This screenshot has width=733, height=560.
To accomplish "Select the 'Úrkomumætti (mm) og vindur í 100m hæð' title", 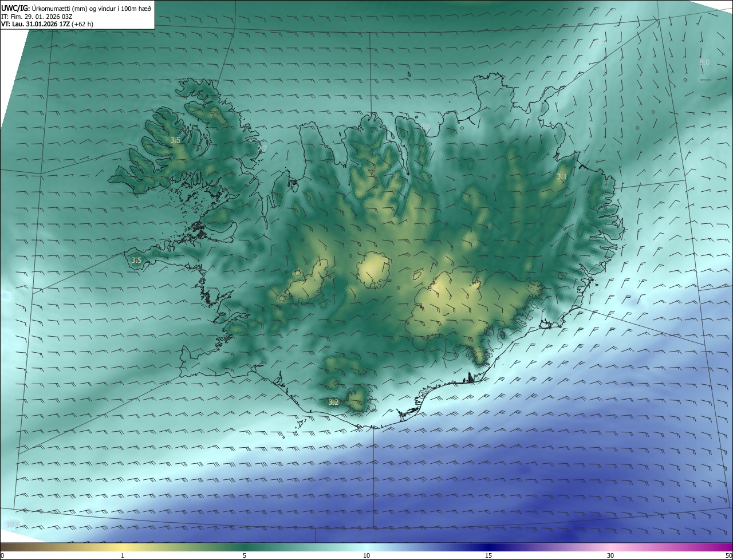I will pos(92,7).
